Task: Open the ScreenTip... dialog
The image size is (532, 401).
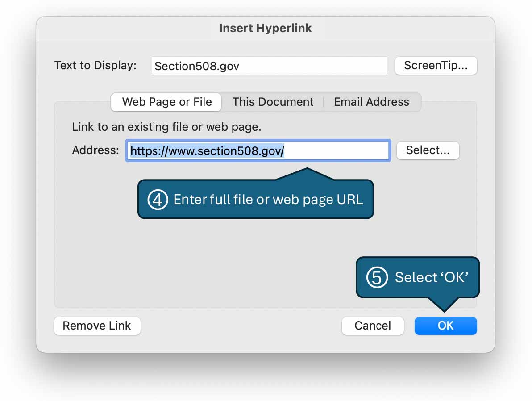Action: click(x=436, y=66)
